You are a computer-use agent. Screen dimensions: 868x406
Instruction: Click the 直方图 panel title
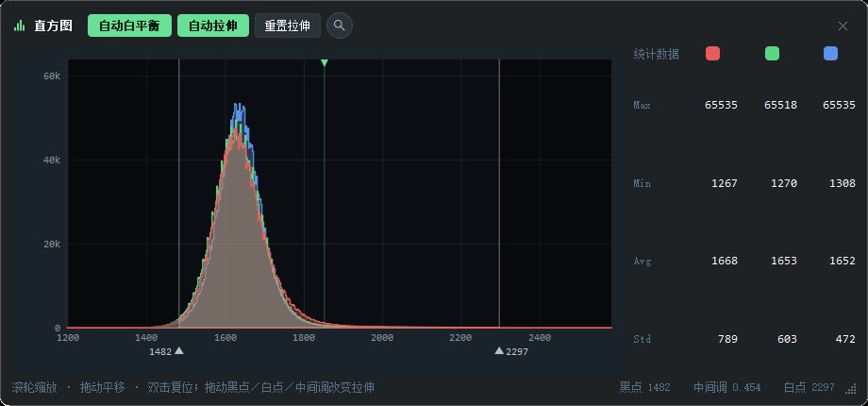(x=53, y=26)
